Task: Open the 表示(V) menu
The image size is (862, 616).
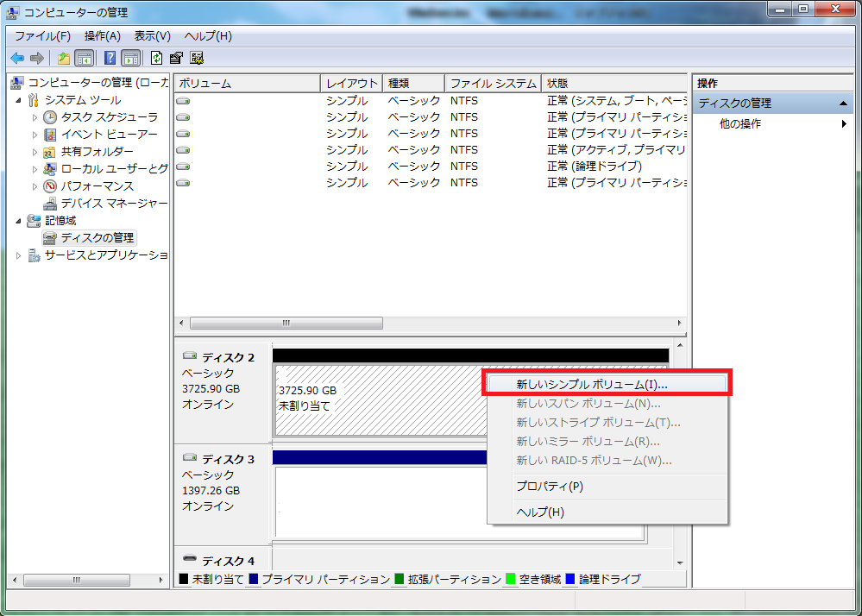Action: [152, 36]
